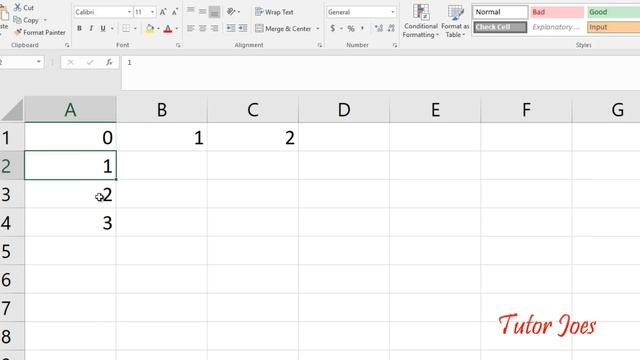Center cell text horizontally

point(202,28)
